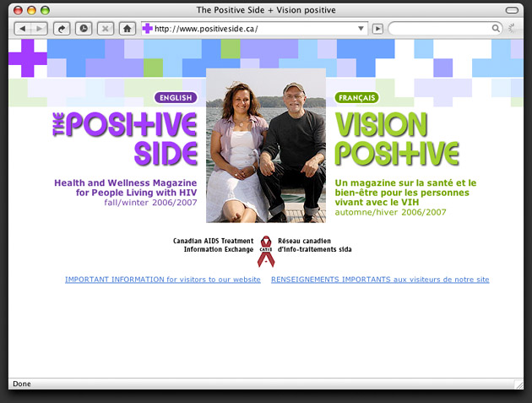Open The Positive Side logo

pyautogui.click(x=125, y=139)
